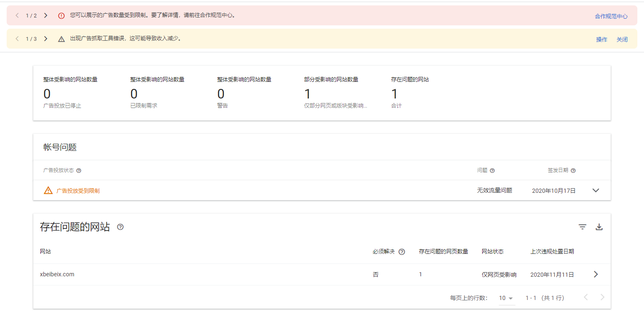Click the yellow banner warning triangle icon
The height and width of the screenshot is (322, 644).
pos(62,39)
